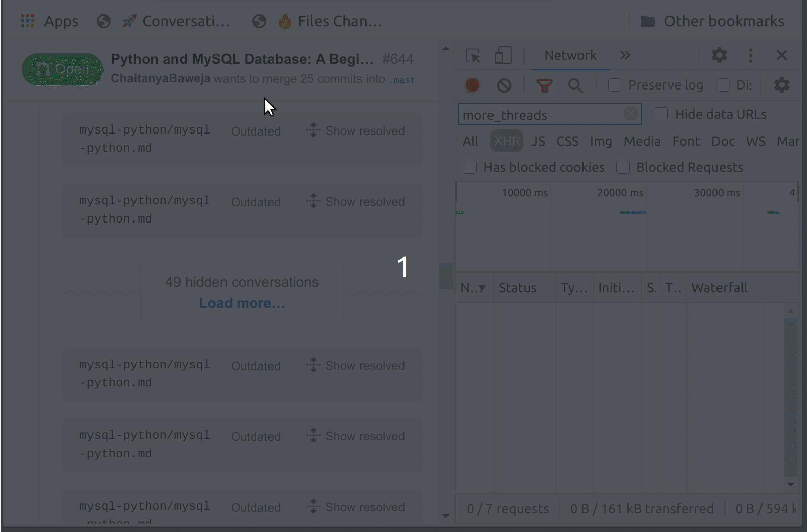Click the page scrollbar up arrow
Viewport: 807px width, 532px height.
tap(445, 49)
